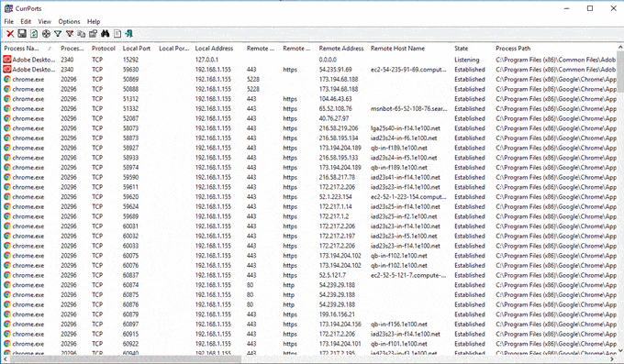This screenshot has width=624, height=364.
Task: Copy selected items using the copy icon
Action: [x=82, y=34]
